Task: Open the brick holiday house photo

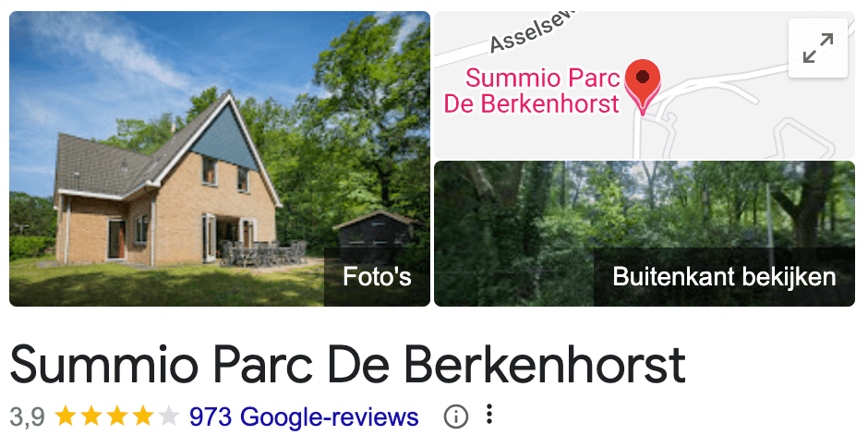Action: coord(220,159)
